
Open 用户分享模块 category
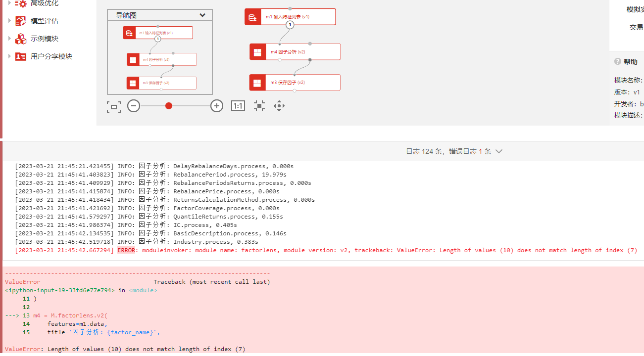pyautogui.click(x=51, y=56)
